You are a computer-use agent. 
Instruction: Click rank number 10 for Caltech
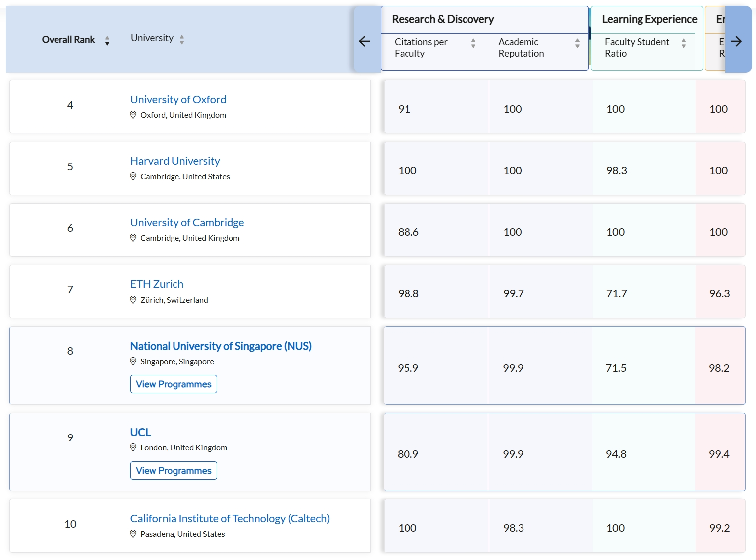coord(70,524)
